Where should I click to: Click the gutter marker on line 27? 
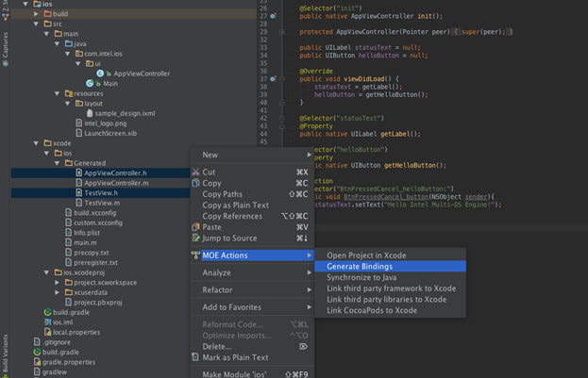[274, 16]
